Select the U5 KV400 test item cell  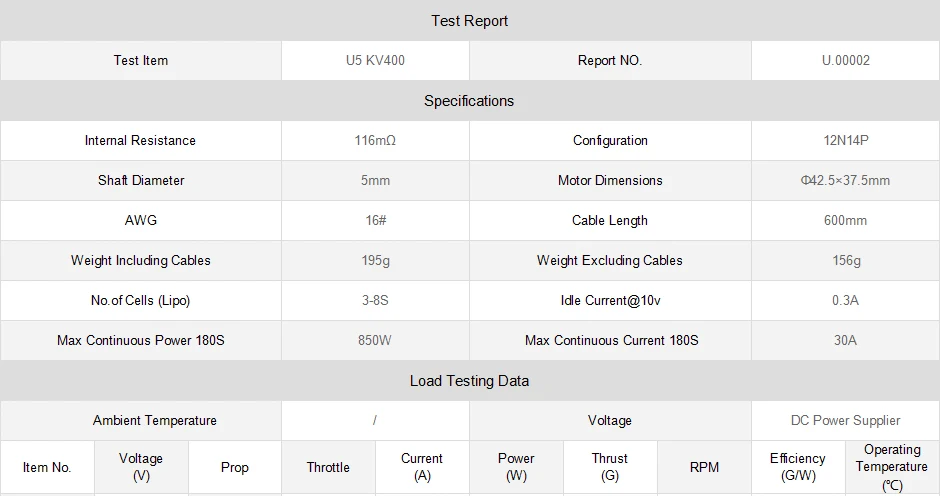tap(375, 60)
